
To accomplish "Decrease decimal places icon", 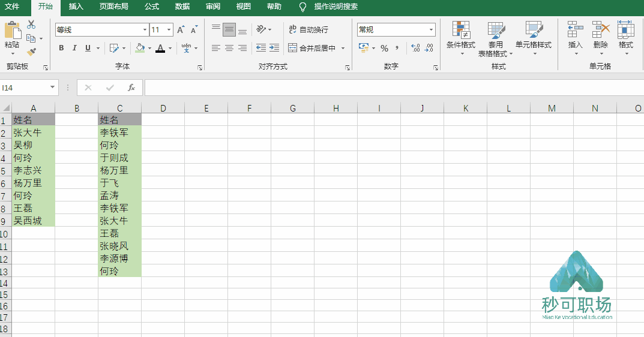I will [x=429, y=48].
